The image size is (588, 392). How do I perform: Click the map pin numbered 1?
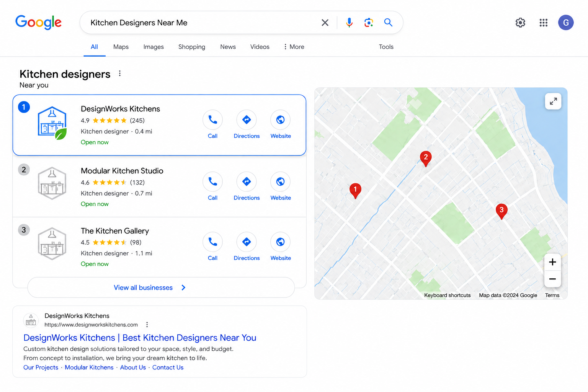[355, 191]
